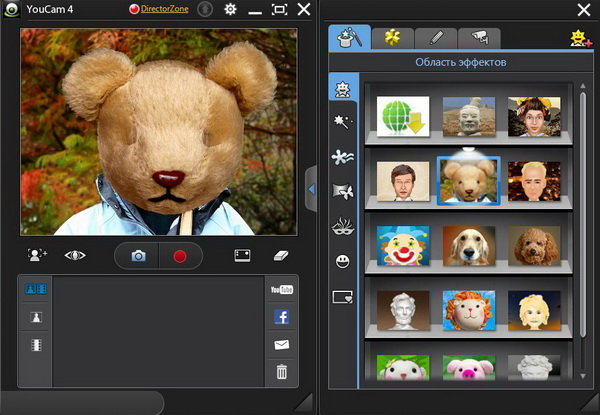Image resolution: width=600 pixels, height=415 pixels.
Task: Toggle the face login person-plus icon
Action: coord(38,256)
